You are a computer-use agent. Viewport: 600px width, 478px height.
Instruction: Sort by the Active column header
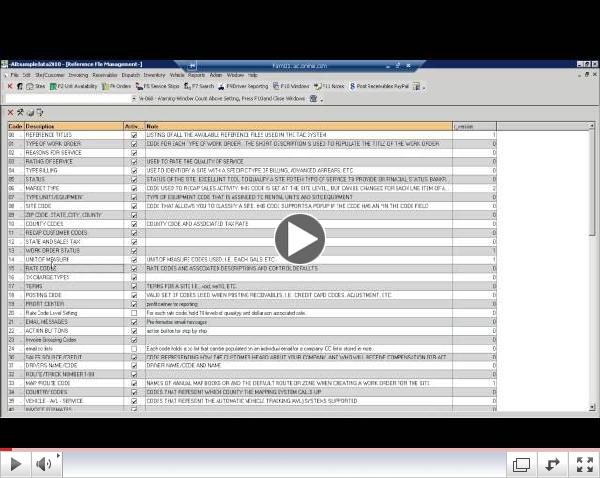(134, 126)
